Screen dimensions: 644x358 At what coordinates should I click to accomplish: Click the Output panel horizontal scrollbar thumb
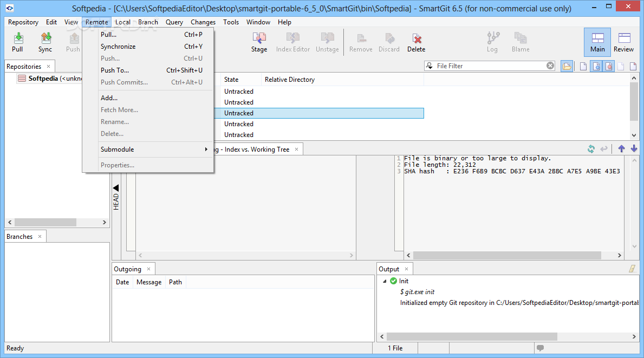pyautogui.click(x=472, y=337)
